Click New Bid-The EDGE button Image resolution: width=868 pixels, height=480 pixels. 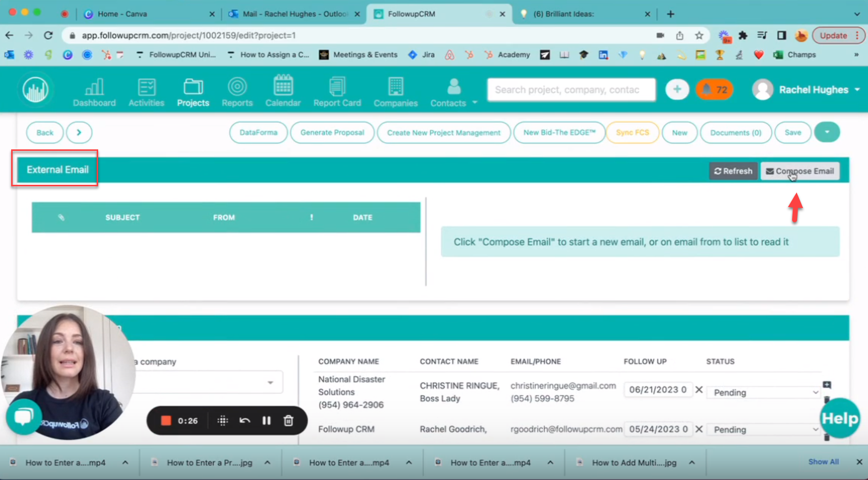click(559, 133)
